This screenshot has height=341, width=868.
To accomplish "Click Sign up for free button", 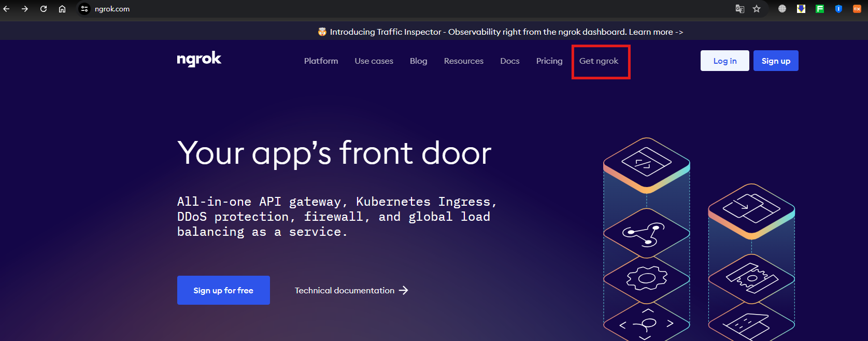I will click(x=223, y=290).
